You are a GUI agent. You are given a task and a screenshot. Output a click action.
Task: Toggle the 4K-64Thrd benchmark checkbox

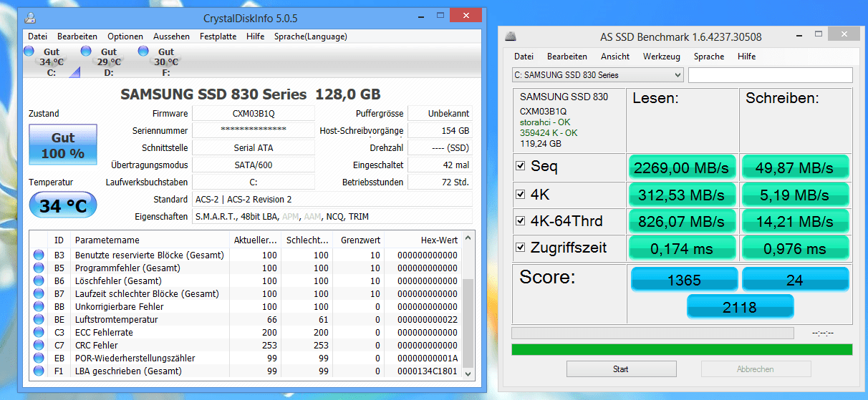coord(521,220)
